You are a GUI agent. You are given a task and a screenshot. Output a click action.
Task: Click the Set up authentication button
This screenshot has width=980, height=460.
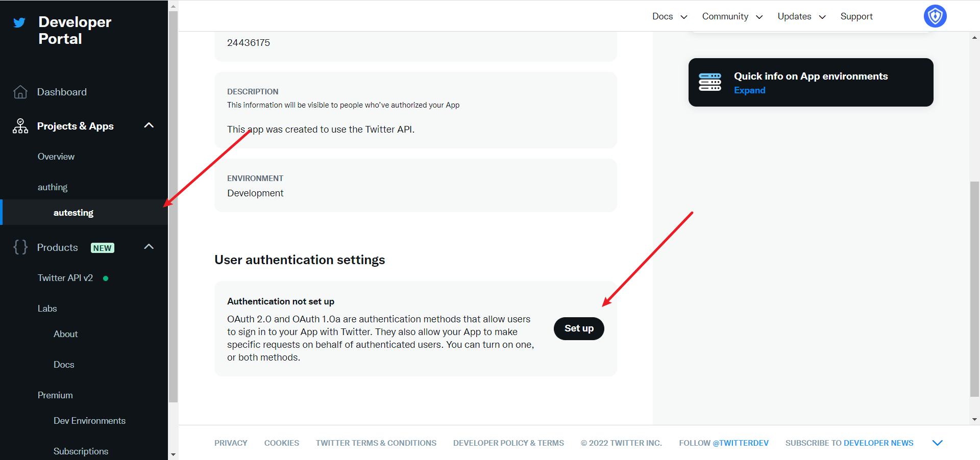579,328
